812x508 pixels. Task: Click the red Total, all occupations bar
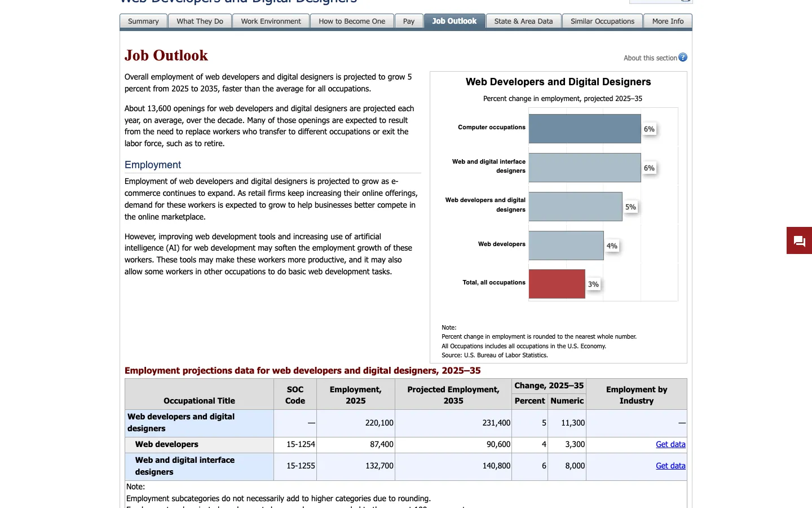[557, 284]
